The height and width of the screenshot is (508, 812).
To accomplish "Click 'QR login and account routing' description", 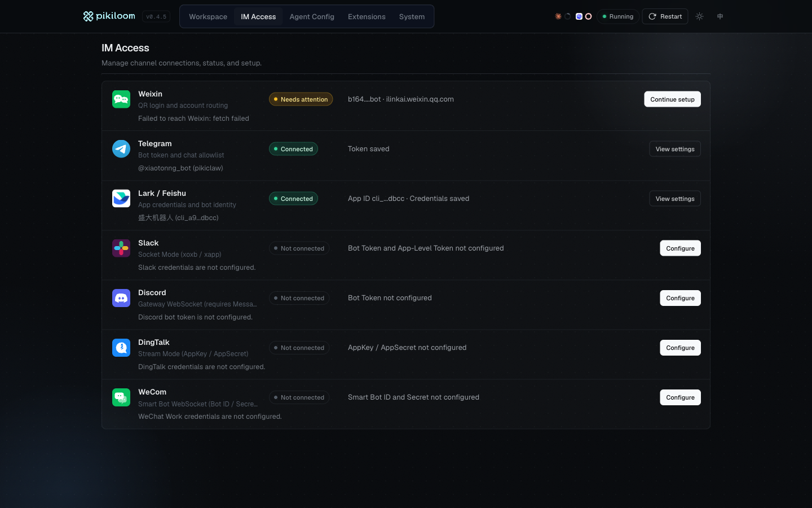I will [x=183, y=106].
